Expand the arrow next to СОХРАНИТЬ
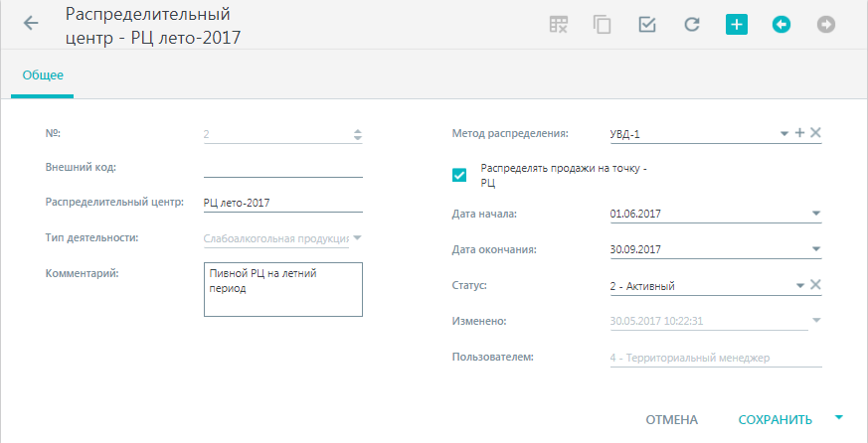868x443 pixels. click(838, 417)
